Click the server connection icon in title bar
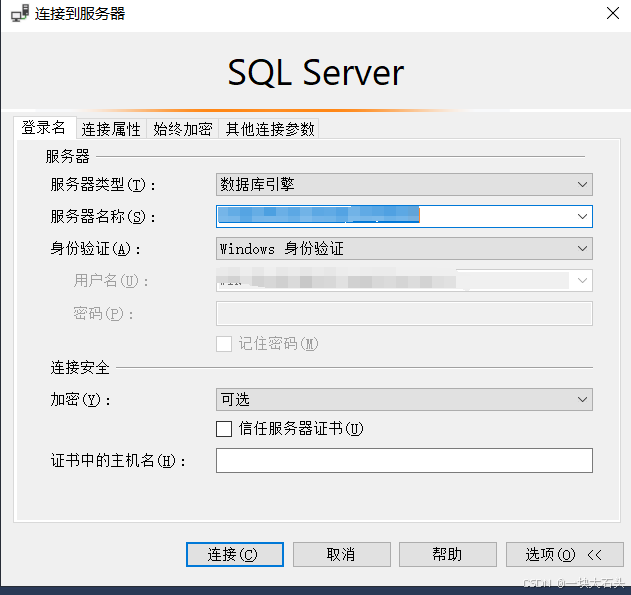Image resolution: width=631 pixels, height=595 pixels. coord(20,13)
